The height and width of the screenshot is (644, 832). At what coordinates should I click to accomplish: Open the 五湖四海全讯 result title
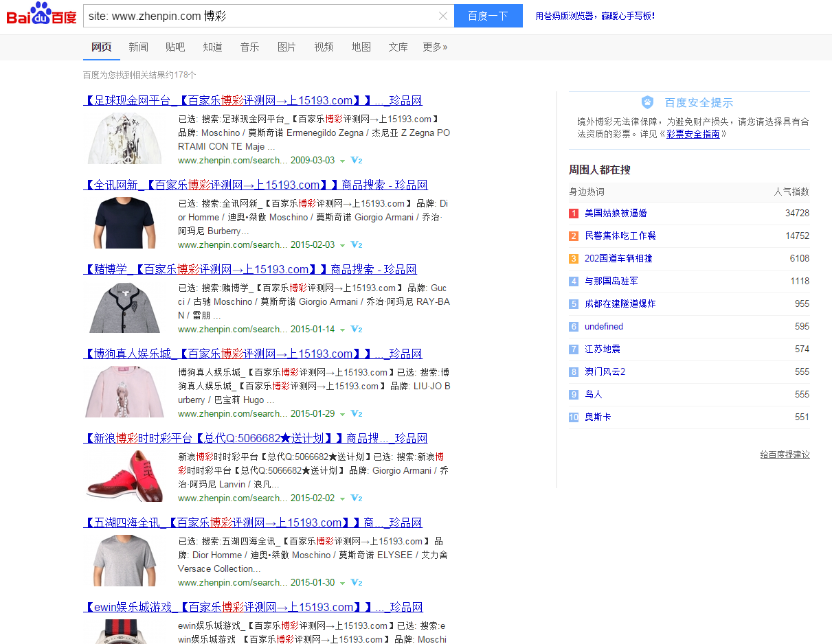click(253, 522)
